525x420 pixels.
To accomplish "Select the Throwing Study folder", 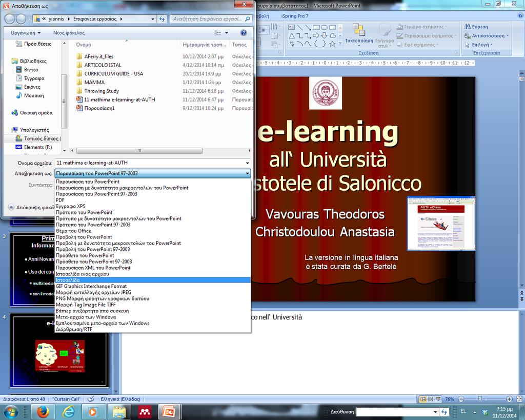I will click(x=102, y=91).
